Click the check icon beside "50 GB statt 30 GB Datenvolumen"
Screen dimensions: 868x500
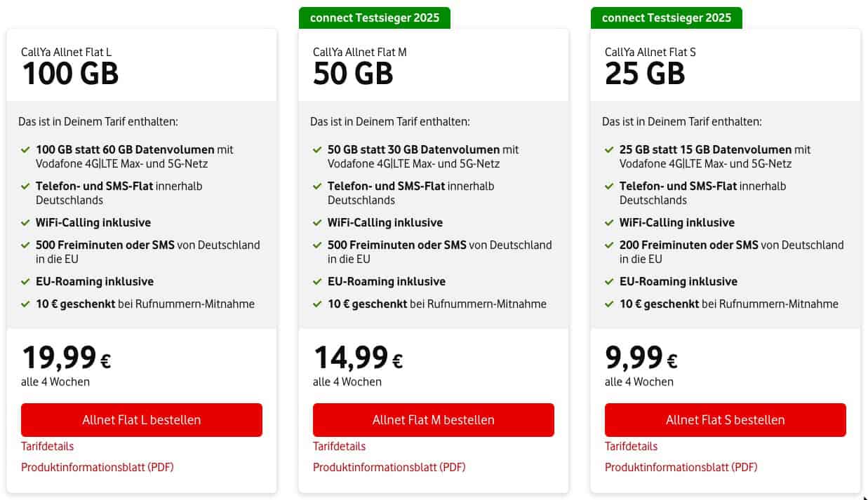tap(318, 149)
